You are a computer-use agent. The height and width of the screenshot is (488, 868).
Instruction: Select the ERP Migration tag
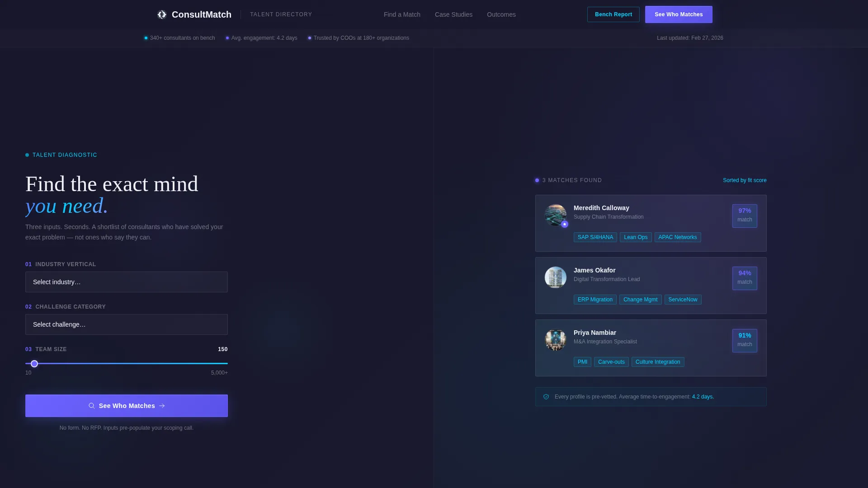coord(595,300)
